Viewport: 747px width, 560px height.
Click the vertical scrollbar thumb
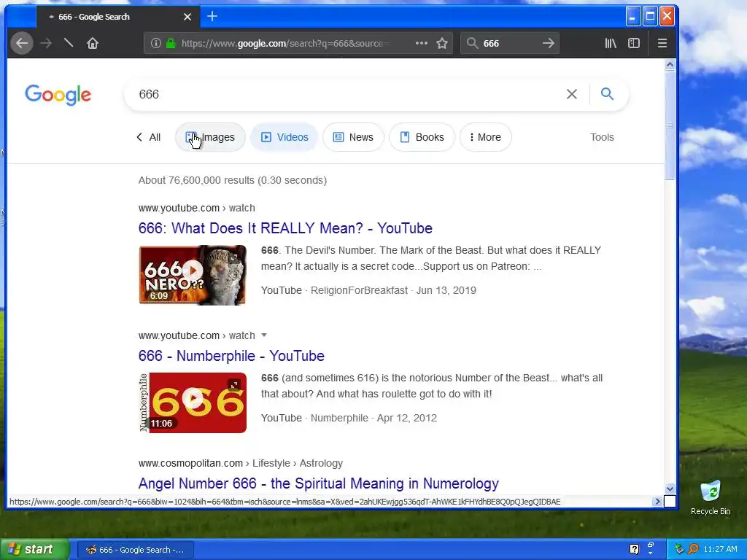click(x=670, y=125)
